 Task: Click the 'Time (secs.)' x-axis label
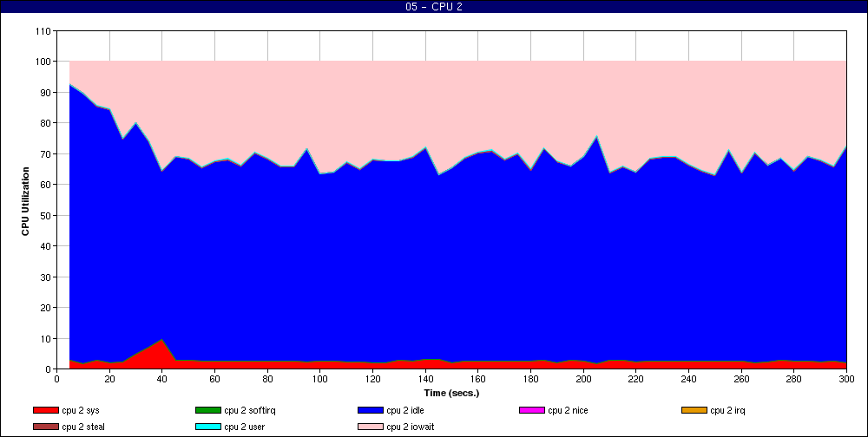(x=451, y=394)
